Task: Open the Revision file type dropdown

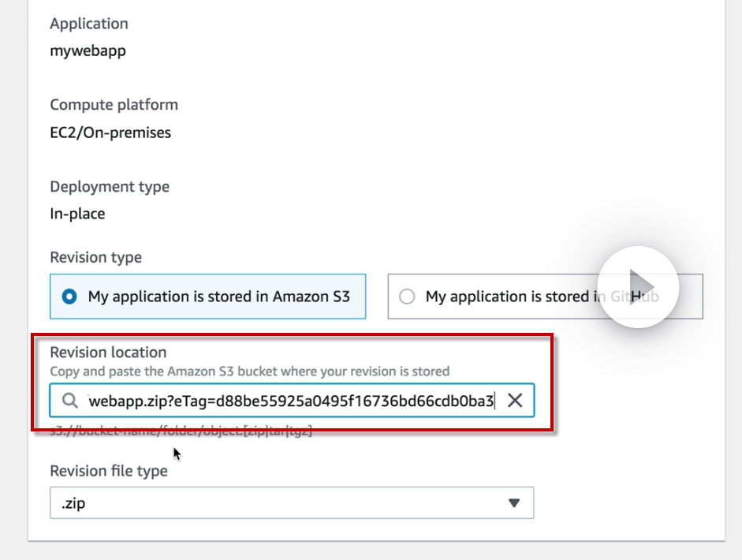Action: pos(292,502)
